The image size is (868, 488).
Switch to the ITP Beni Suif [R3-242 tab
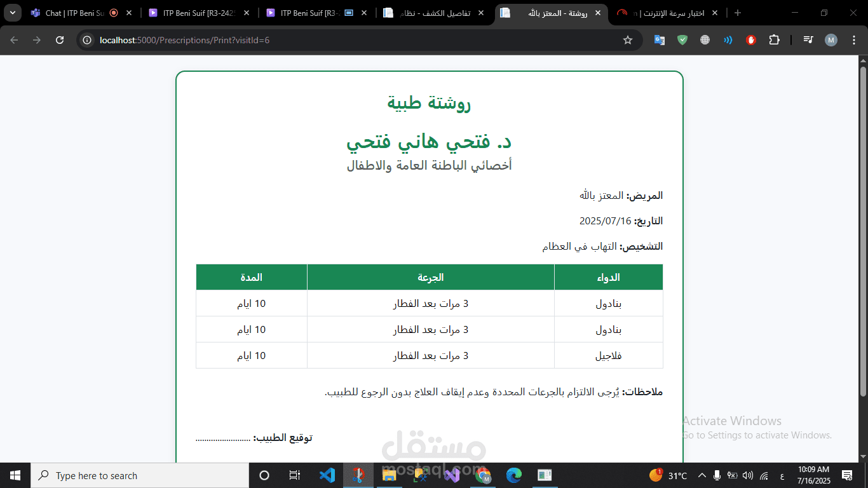[x=199, y=13]
